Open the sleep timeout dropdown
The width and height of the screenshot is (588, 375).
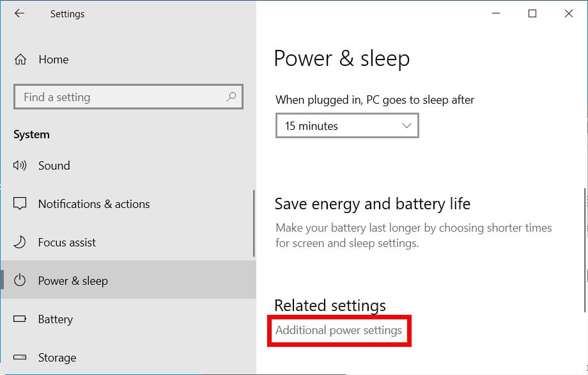coord(346,126)
